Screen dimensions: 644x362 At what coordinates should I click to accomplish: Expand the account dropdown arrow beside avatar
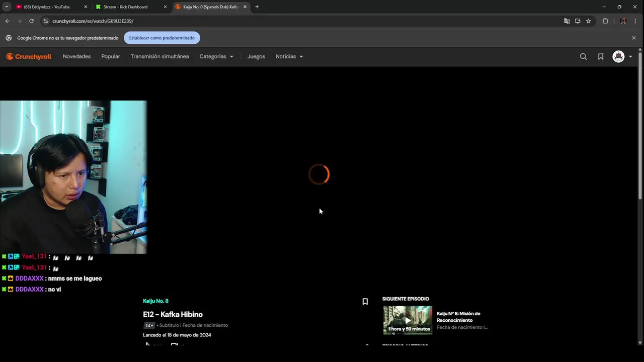pos(631,57)
